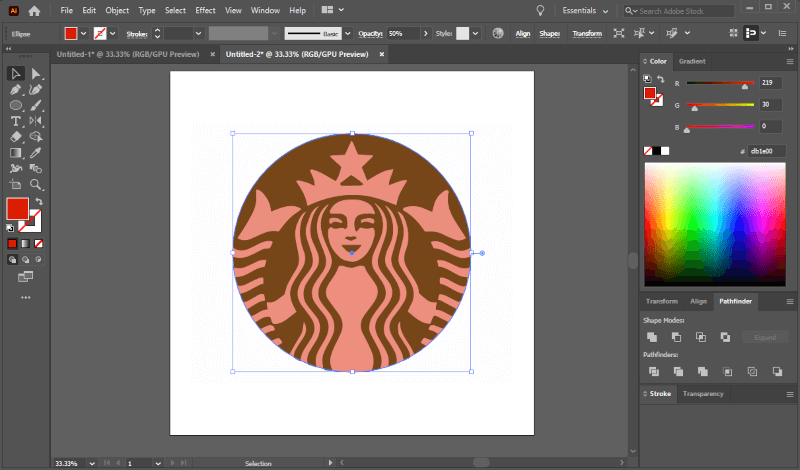The width and height of the screenshot is (800, 470).
Task: Open the Edit Toolbar three dots
Action: 26,298
